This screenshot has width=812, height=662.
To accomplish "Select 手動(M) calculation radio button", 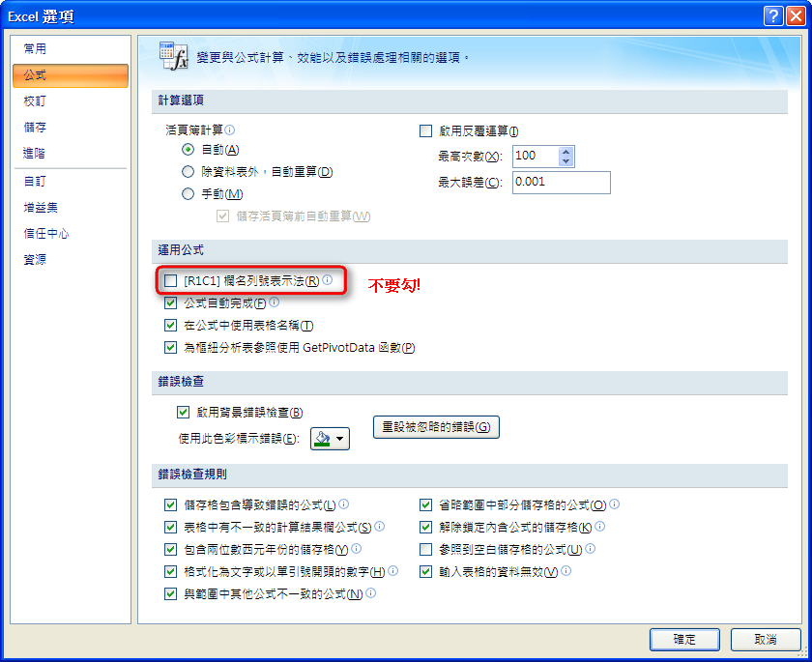I will coord(188,194).
